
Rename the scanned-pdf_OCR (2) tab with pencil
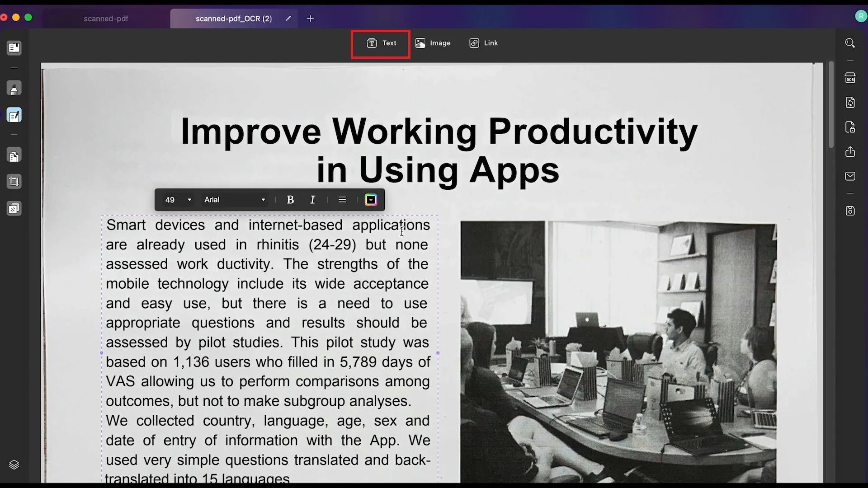[288, 19]
